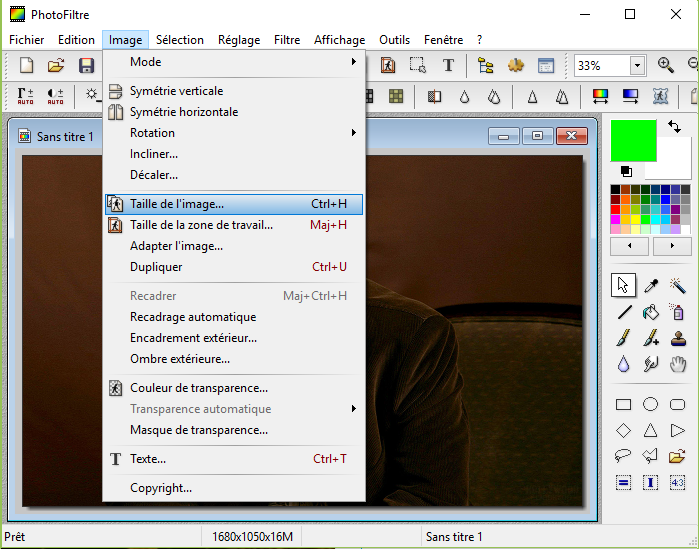Click the Save floppy disk icon
This screenshot has width=699, height=549.
86,66
